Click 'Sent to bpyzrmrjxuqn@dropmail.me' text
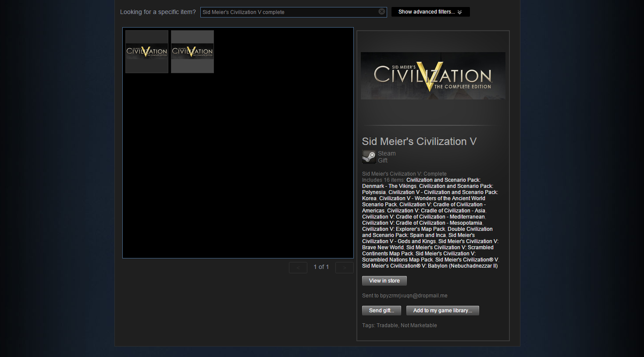The image size is (644, 357). pyautogui.click(x=405, y=296)
